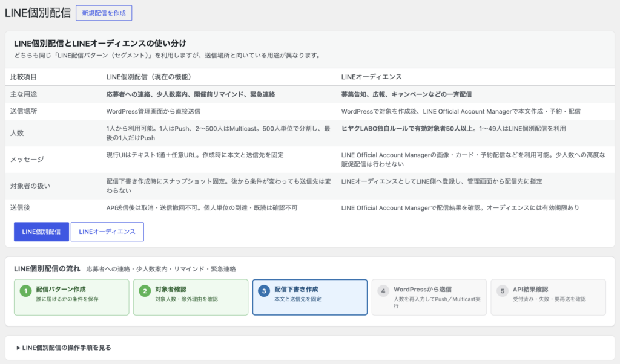The height and width of the screenshot is (364, 620).
Task: Open step 5 API結果確認 card
Action: pyautogui.click(x=549, y=297)
